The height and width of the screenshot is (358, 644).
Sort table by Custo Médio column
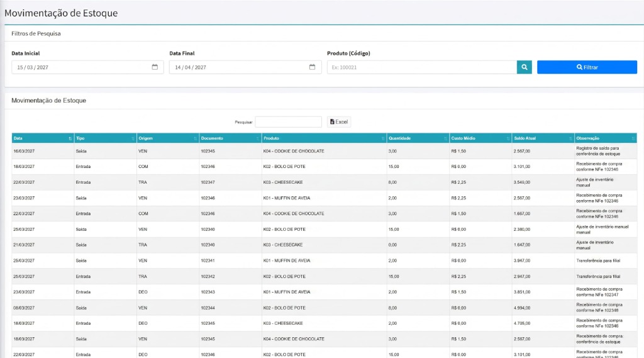(480, 138)
